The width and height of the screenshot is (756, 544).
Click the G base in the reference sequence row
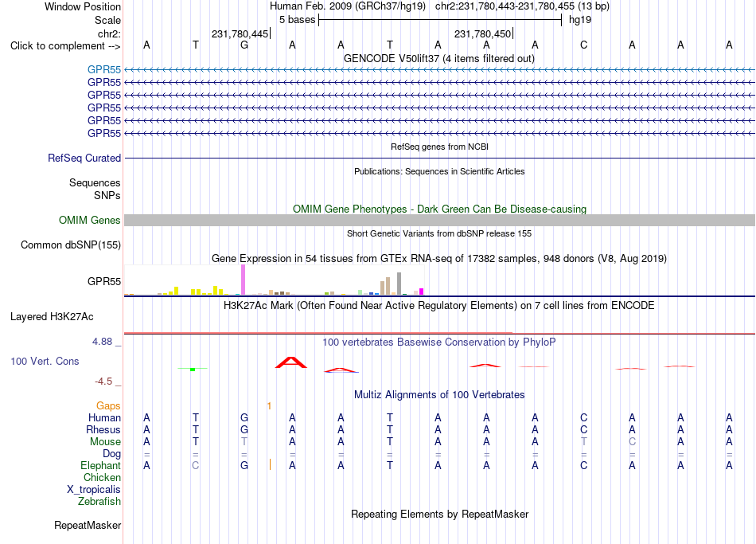(244, 45)
